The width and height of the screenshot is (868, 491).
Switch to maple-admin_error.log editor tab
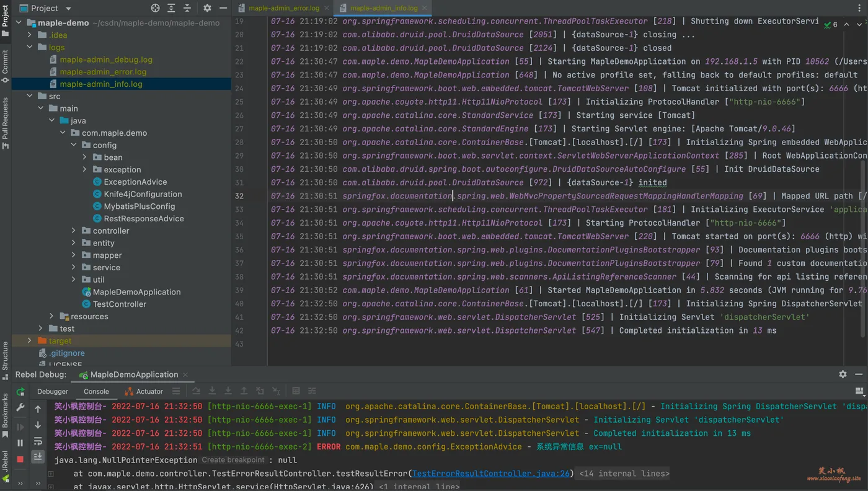click(284, 8)
